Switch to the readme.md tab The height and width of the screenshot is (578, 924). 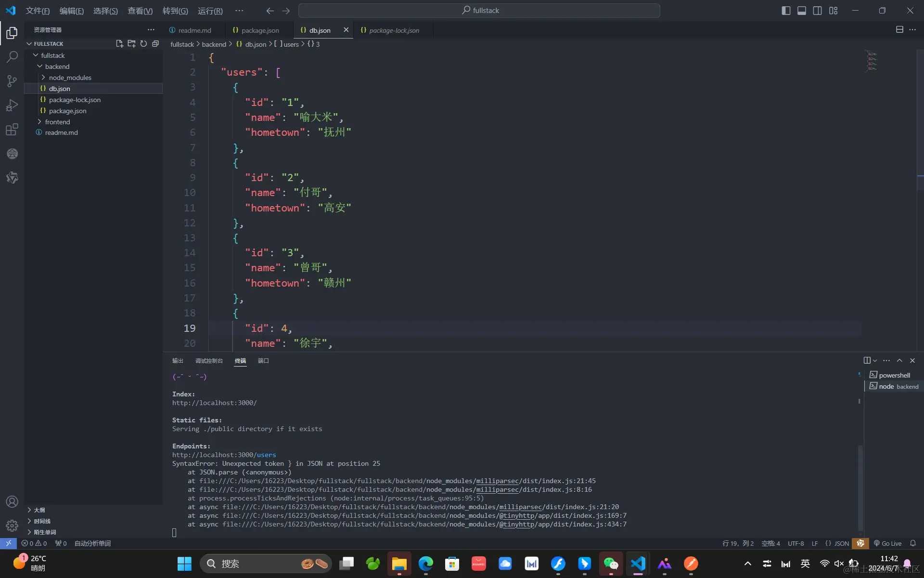coord(194,30)
